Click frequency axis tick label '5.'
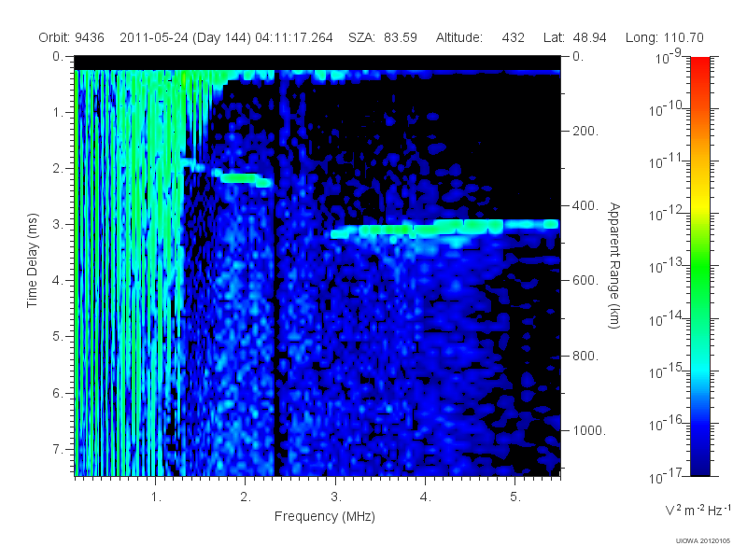 [x=515, y=497]
